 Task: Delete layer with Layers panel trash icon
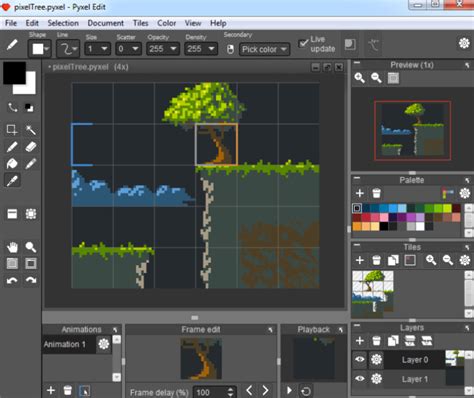point(376,341)
